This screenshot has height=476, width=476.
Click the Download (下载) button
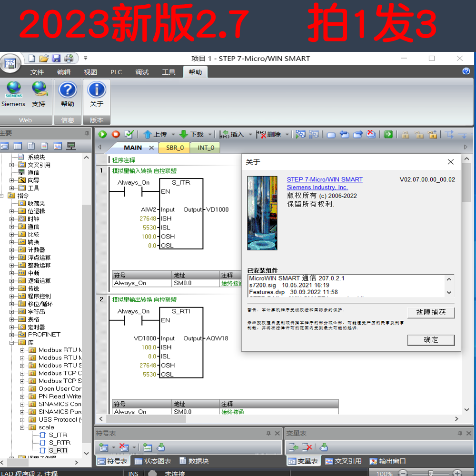(191, 134)
